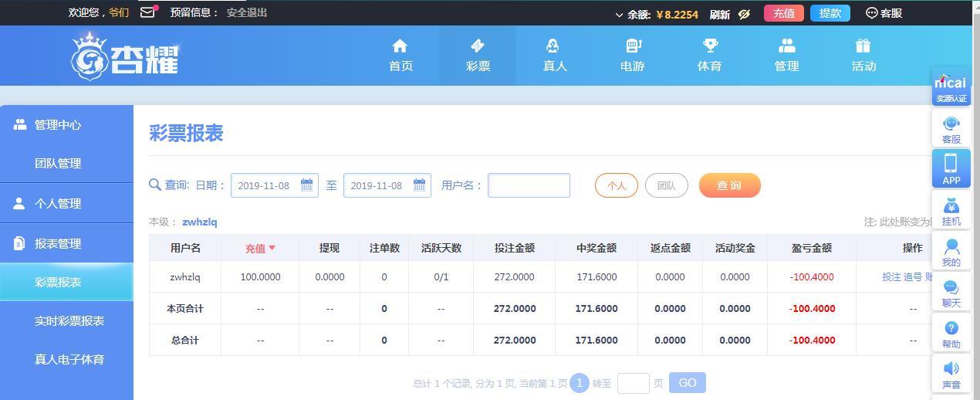
Task: Open the 真人 live casino icon
Action: [x=553, y=46]
